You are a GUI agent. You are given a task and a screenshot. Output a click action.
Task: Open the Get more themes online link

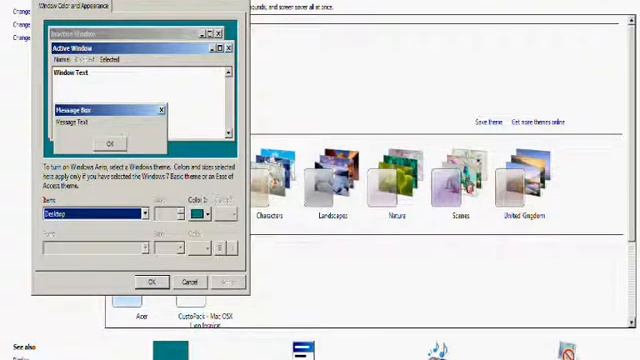(538, 122)
